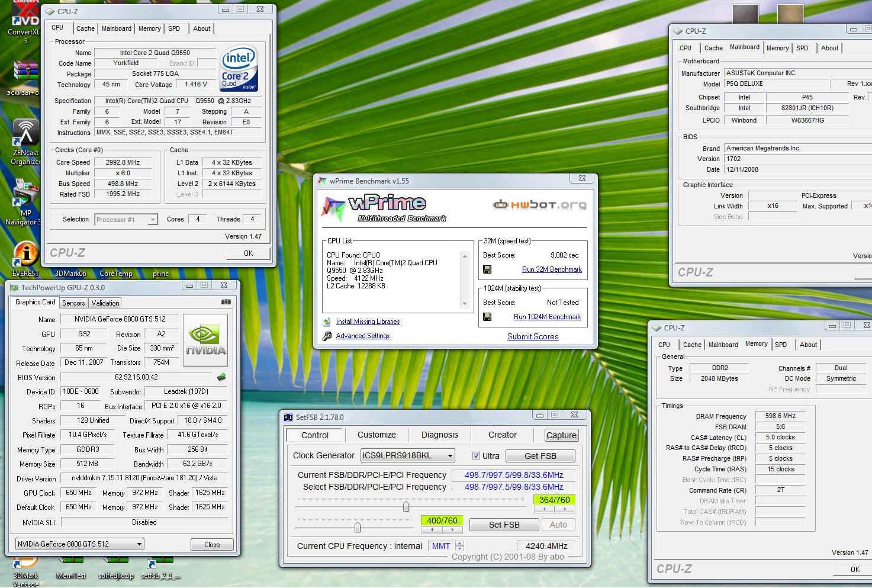
Task: Open the Memory tab in CPU-Z Mainboard window
Action: [777, 48]
